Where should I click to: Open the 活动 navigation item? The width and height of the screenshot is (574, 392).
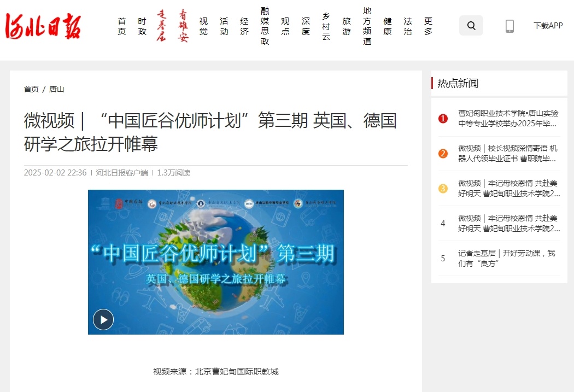point(224,26)
